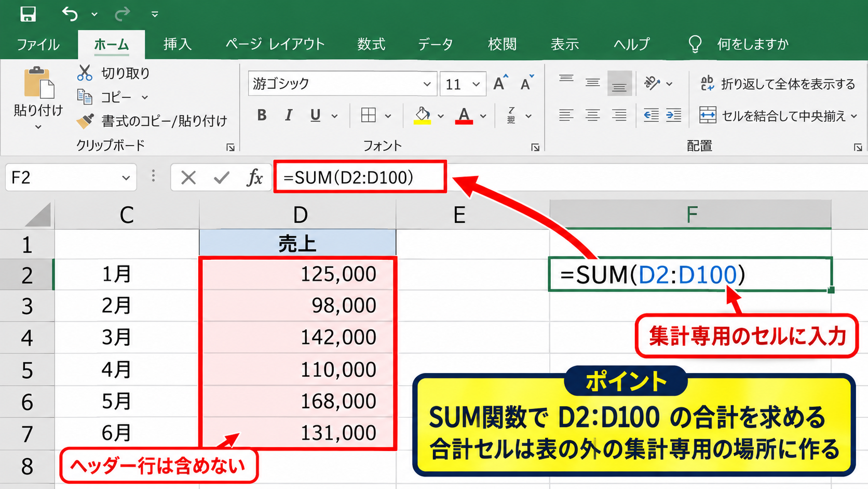The image size is (868, 489).
Task: Toggle Underline formatting
Action: tap(315, 115)
